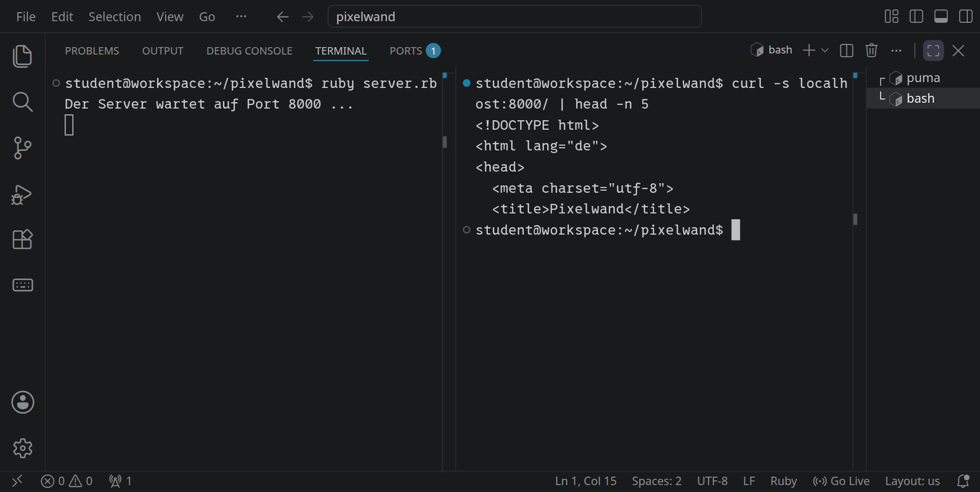Select the puma terminal in the list
Viewport: 980px width, 492px height.
(923, 78)
